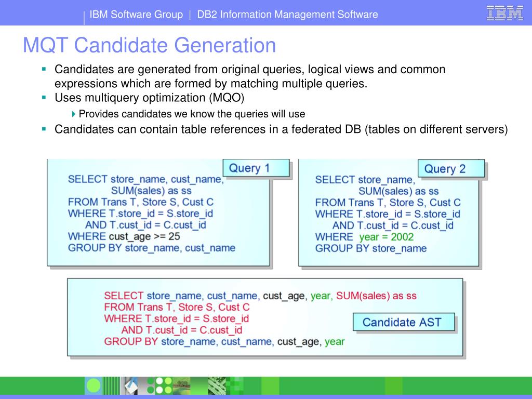This screenshot has width=532, height=399.
Task: Click 'SUM(sales) as ss' in Query 2
Action: (398, 191)
